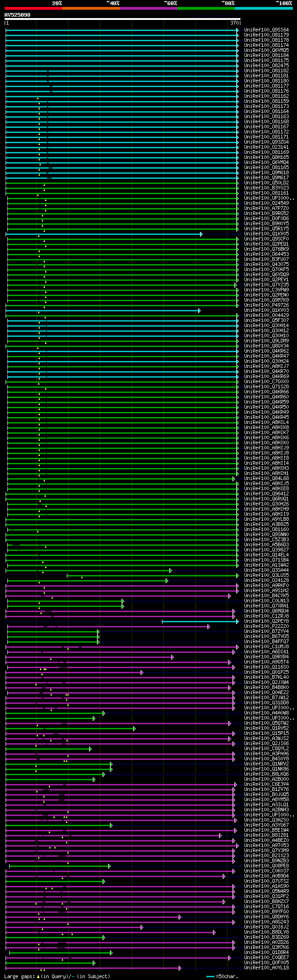
Task: Click the cyan arrowhead on the Q2PEY8 row
Action: 238,621
